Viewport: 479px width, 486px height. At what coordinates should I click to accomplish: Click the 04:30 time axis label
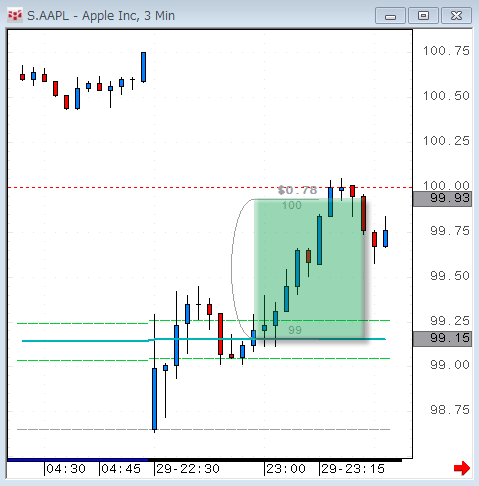(66, 469)
